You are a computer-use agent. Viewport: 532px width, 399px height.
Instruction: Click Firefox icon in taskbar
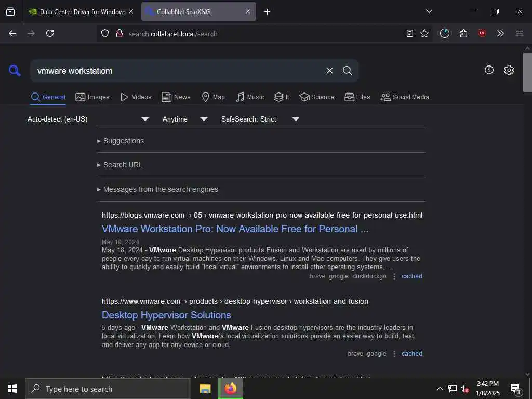(x=230, y=389)
